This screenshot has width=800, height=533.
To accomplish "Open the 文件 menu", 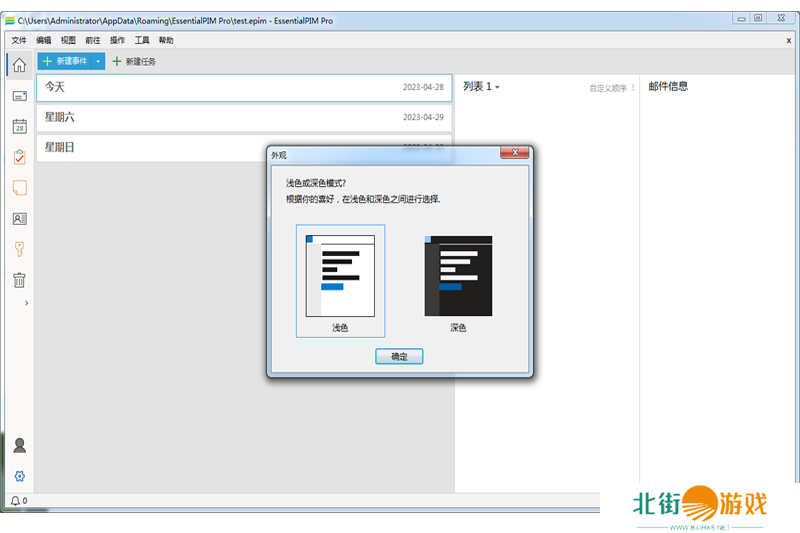I will tap(19, 40).
